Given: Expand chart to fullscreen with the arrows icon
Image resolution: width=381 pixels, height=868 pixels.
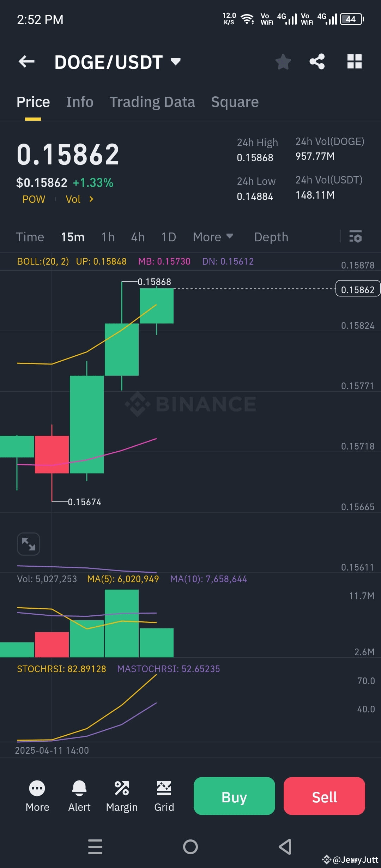Looking at the screenshot, I should tap(28, 543).
